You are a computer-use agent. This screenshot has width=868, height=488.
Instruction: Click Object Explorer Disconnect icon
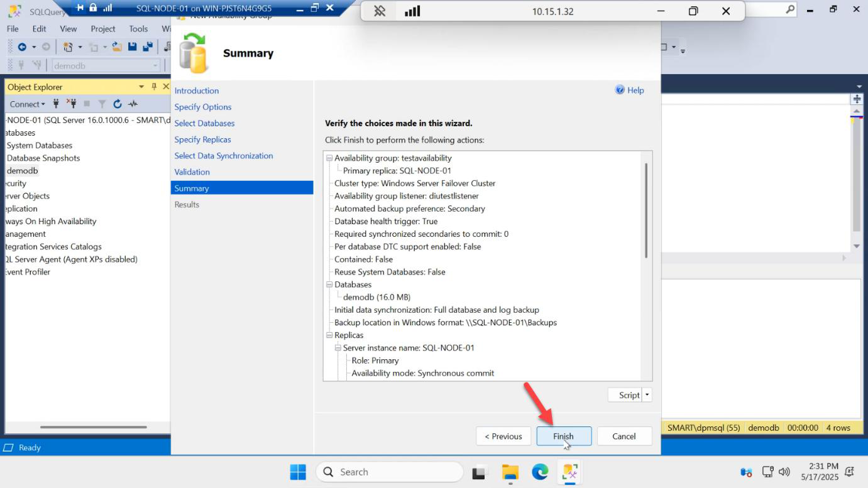71,104
